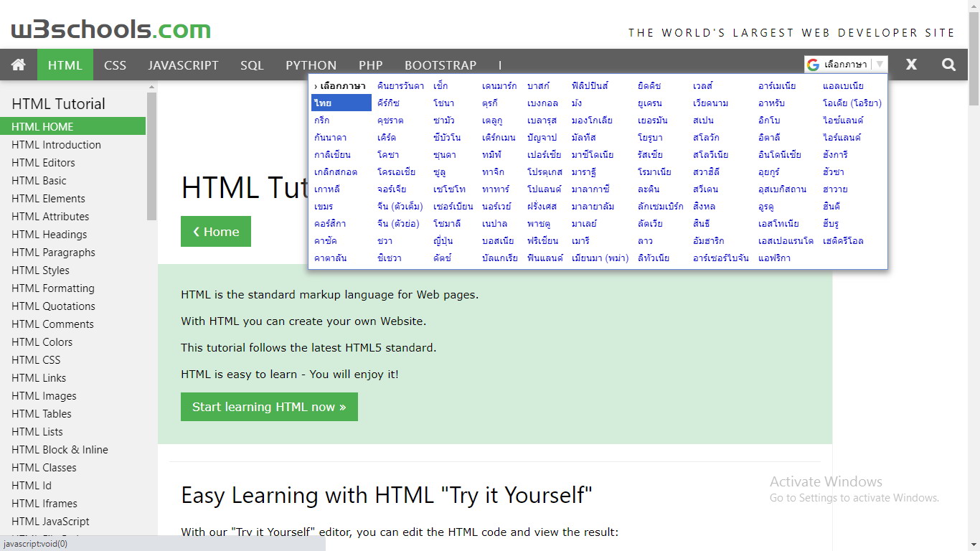This screenshot has width=980, height=551.
Task: Go to the home icon in navbar
Action: [x=19, y=65]
